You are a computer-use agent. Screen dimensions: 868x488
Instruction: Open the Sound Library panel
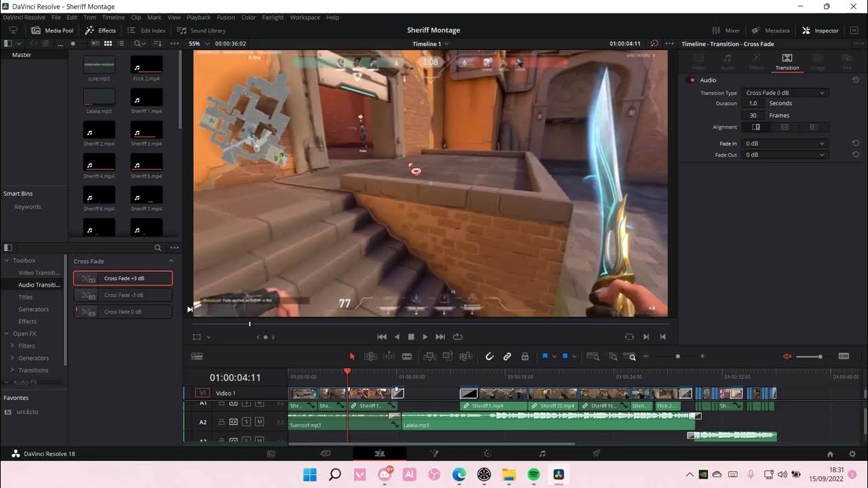tap(201, 30)
